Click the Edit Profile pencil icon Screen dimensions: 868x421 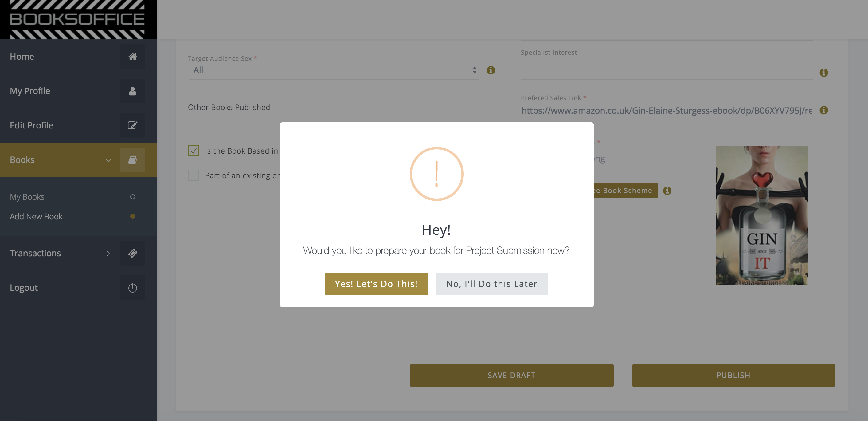pyautogui.click(x=132, y=125)
